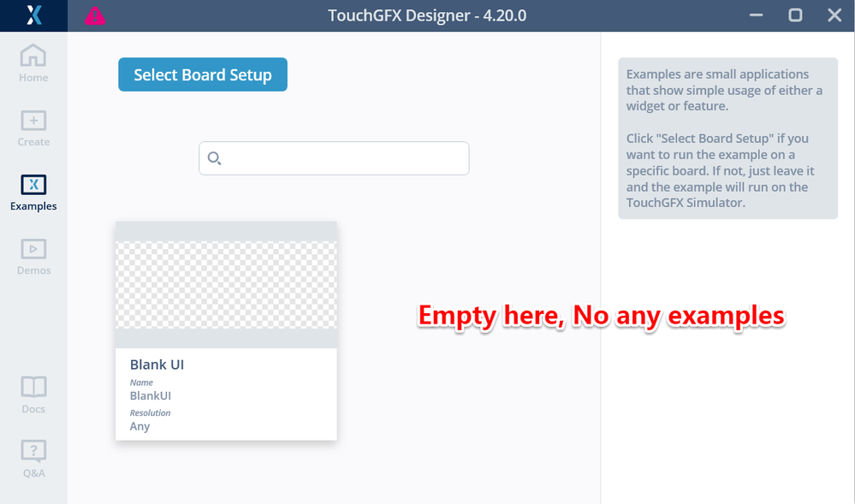This screenshot has width=855, height=504.
Task: Focus the examples search field
Action: click(x=334, y=158)
